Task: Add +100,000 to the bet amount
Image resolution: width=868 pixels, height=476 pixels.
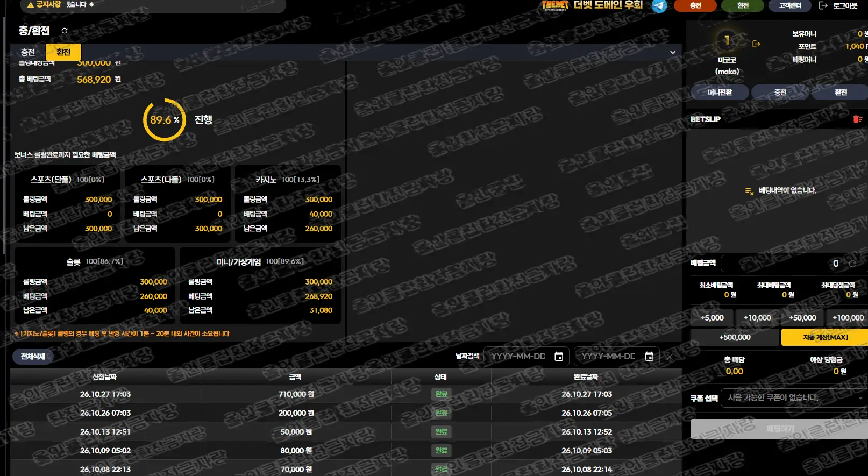Action: 848,318
